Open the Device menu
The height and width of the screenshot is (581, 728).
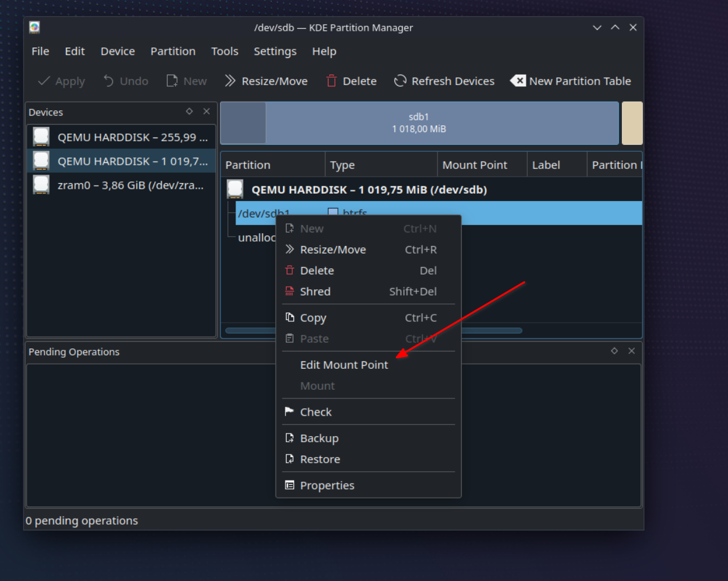[x=118, y=51]
